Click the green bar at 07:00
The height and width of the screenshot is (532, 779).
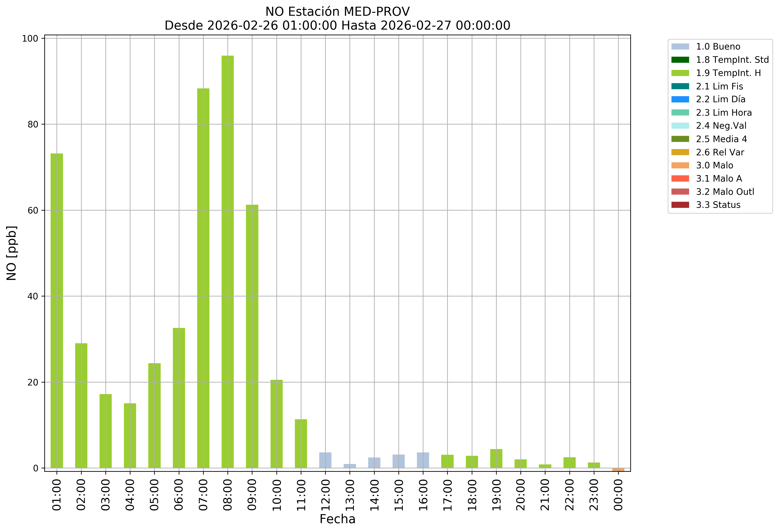(203, 278)
